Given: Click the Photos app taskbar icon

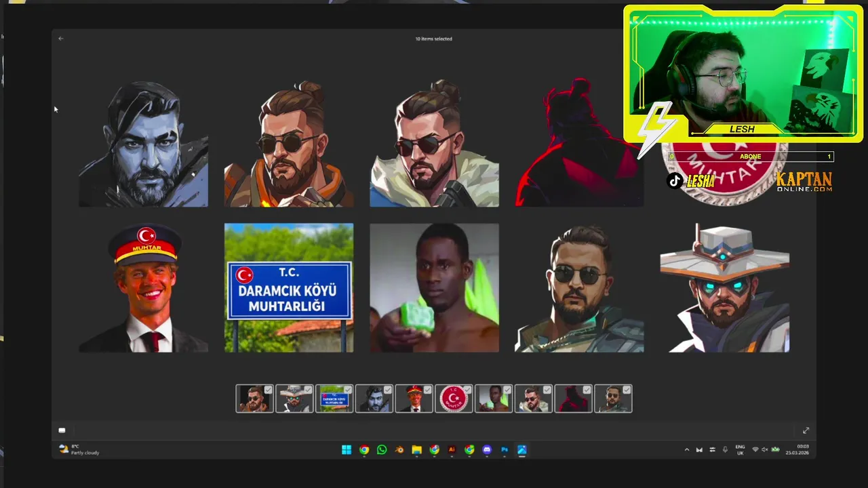Looking at the screenshot, I should pos(522,449).
